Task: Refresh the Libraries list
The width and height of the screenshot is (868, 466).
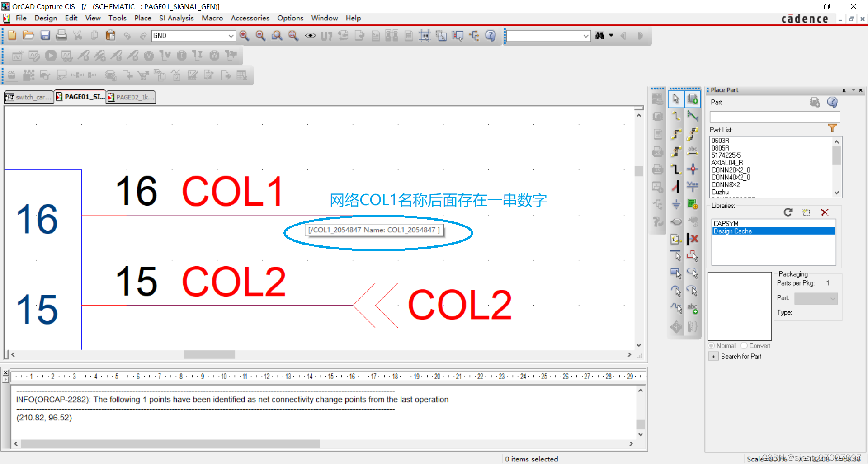Action: click(x=788, y=212)
